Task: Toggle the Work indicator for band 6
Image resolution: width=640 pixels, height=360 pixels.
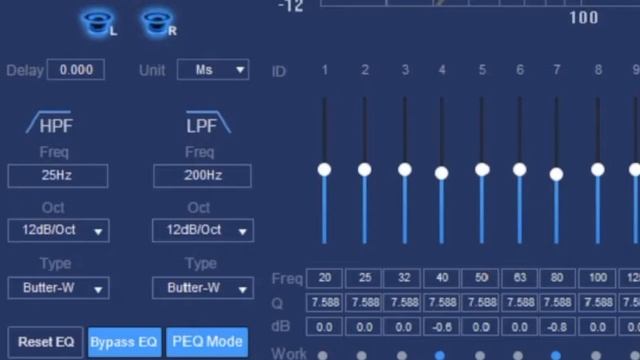Action: [518, 356]
